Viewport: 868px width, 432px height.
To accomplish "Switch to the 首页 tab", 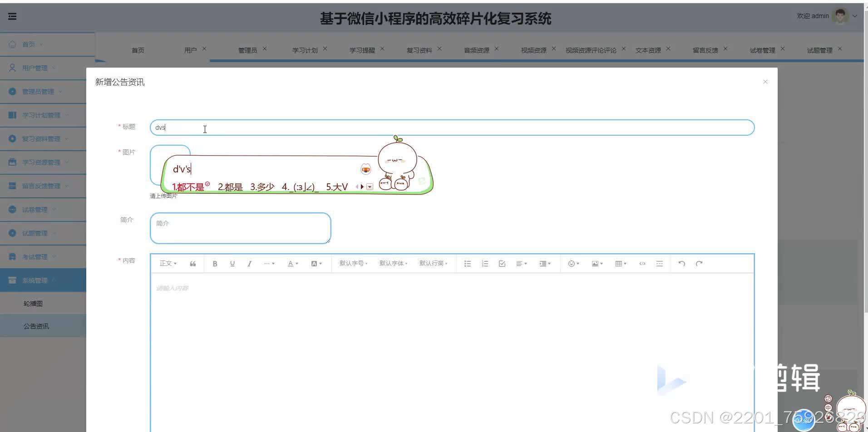I will [138, 50].
